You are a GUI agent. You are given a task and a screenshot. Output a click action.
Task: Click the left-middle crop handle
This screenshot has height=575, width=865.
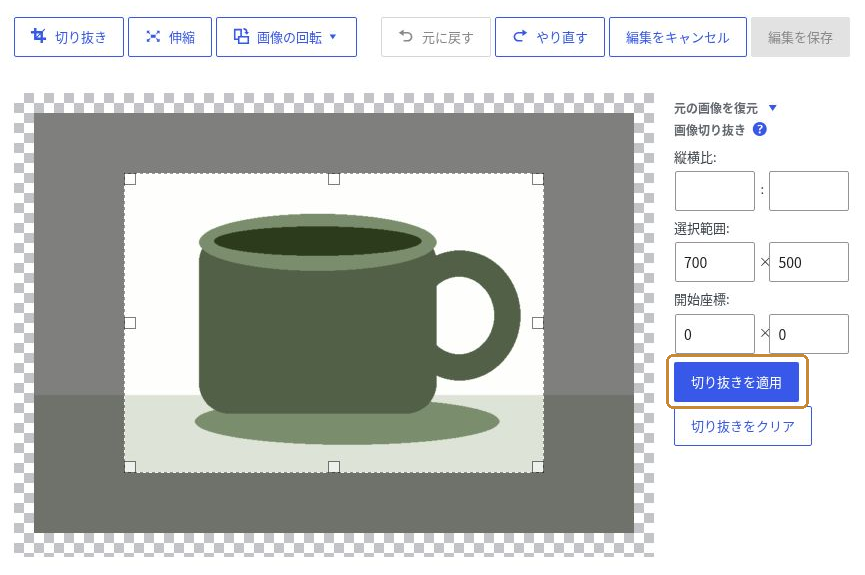130,323
